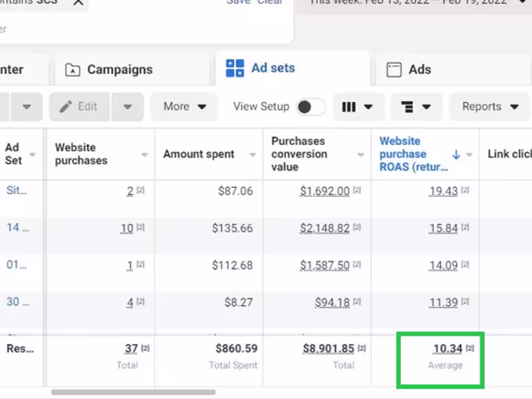Toggle the View Setup switch
This screenshot has height=399, width=532.
coord(310,106)
